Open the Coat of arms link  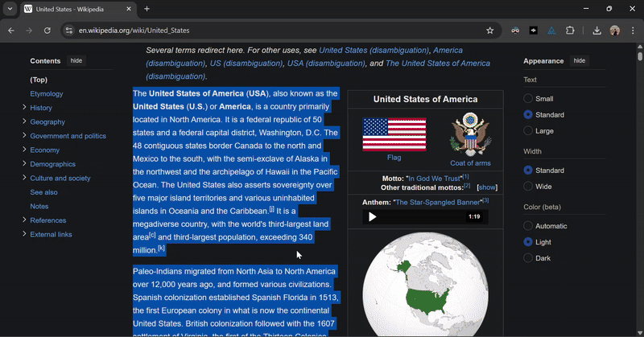(x=470, y=163)
